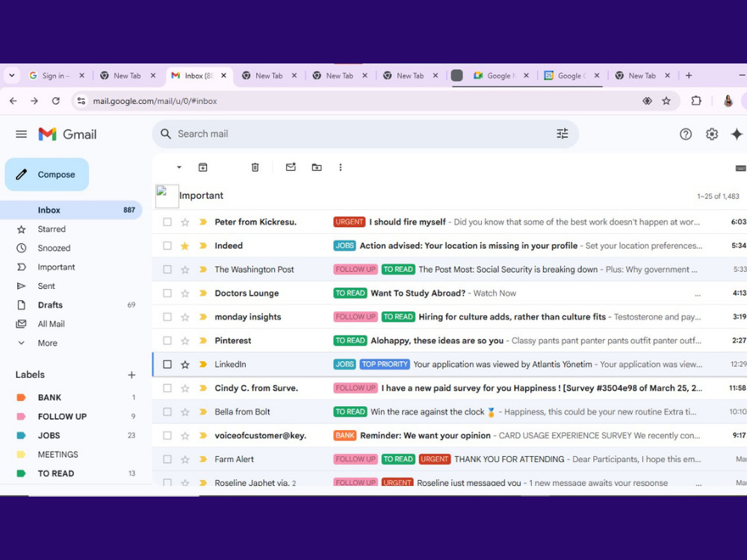Reload the page with refresh icon
This screenshot has height=560, width=747.
[56, 101]
